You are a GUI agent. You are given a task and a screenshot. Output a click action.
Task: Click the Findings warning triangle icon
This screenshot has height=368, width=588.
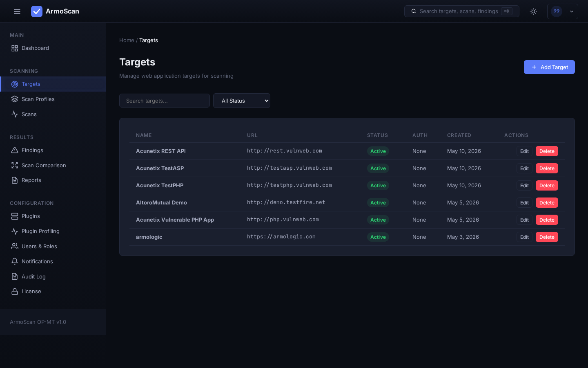[x=15, y=150]
